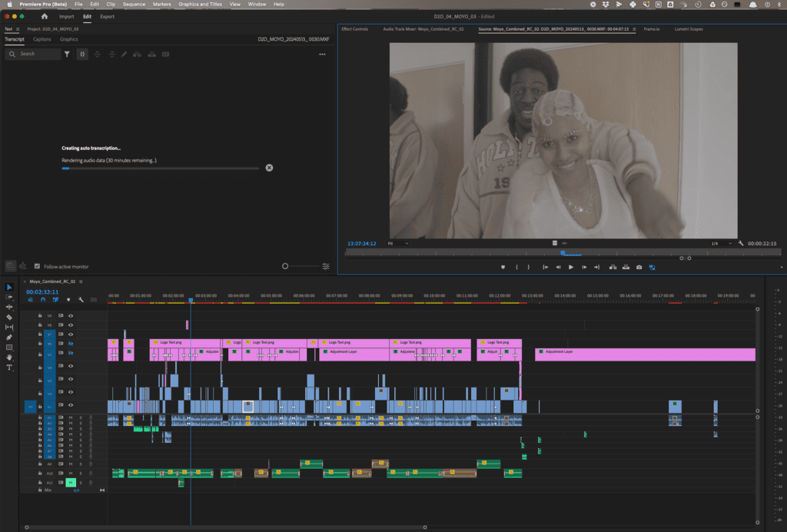Open the Fit zoom level dropdown
Viewport: 787px width, 532px height.
click(x=397, y=244)
